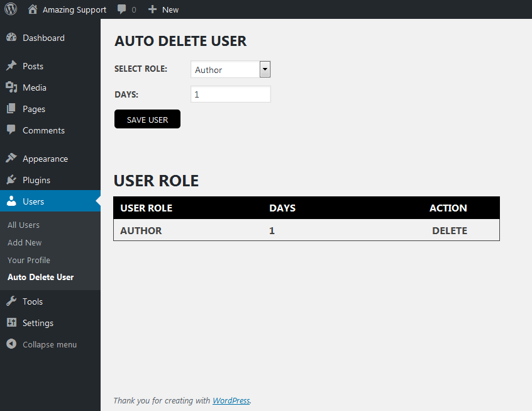
Task: Open Dashboard via its gauge icon
Action: pos(11,38)
